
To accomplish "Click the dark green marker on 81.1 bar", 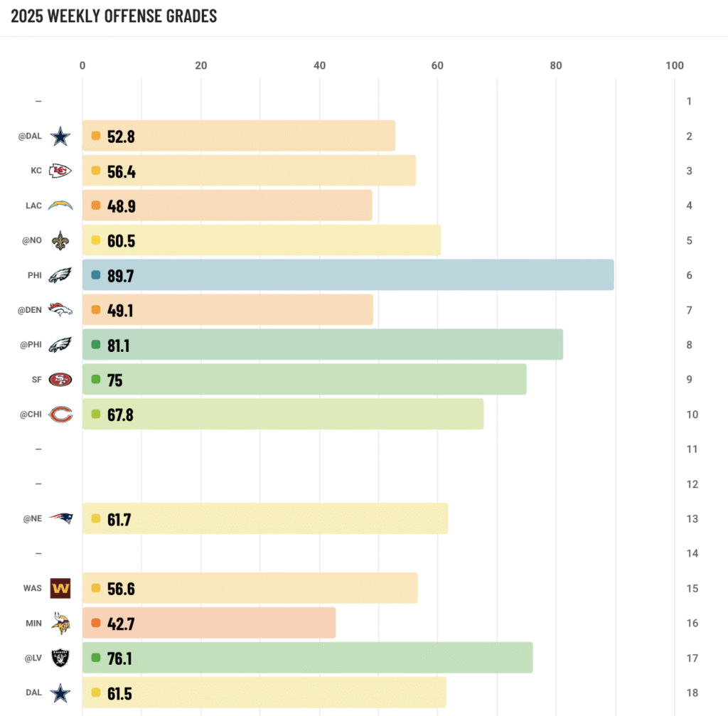I will pos(96,345).
